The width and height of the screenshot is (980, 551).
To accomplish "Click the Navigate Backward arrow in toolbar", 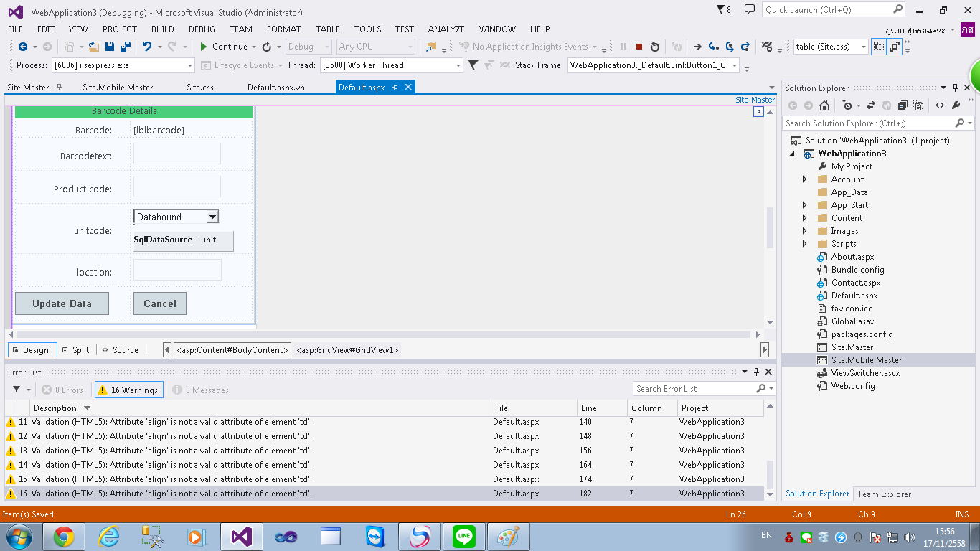I will coord(22,47).
